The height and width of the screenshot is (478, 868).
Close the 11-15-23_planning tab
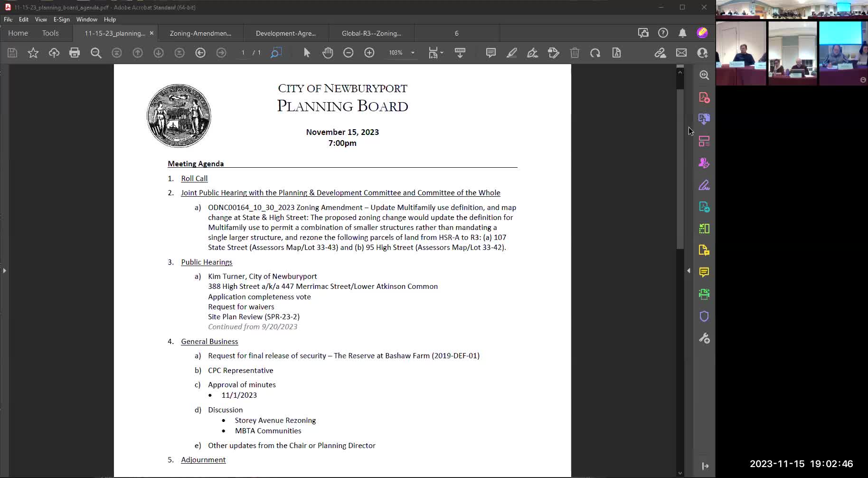(x=151, y=33)
